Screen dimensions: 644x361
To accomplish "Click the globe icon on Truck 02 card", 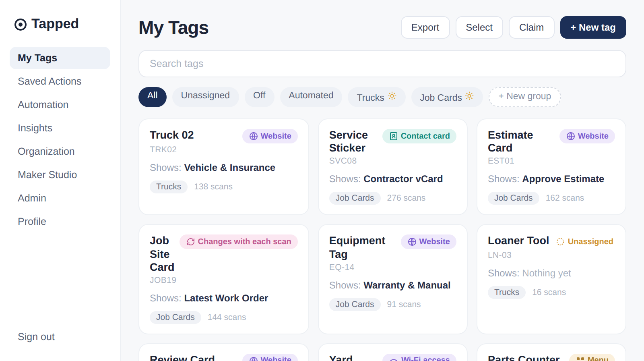I will pyautogui.click(x=254, y=136).
